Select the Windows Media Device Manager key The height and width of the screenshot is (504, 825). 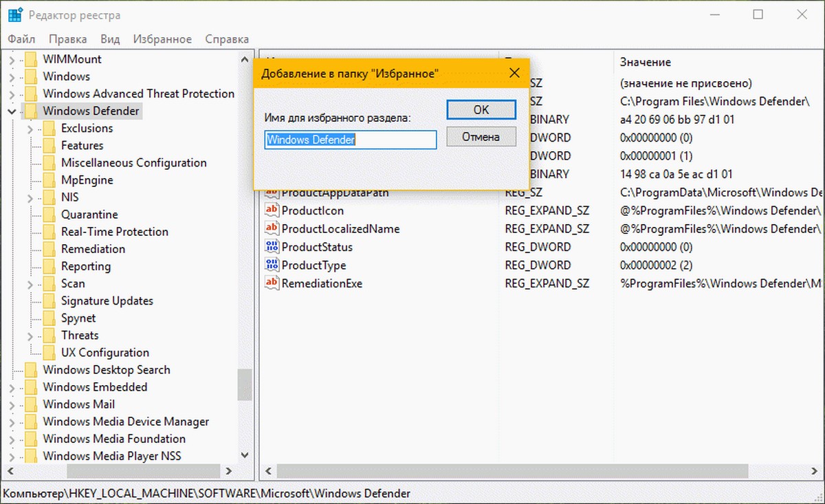click(x=126, y=421)
